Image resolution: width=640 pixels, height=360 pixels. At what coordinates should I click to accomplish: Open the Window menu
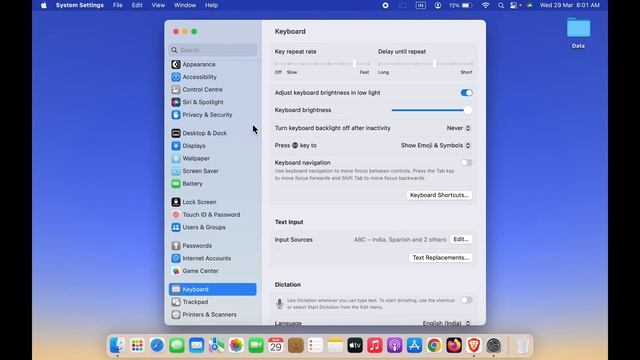[x=185, y=5]
